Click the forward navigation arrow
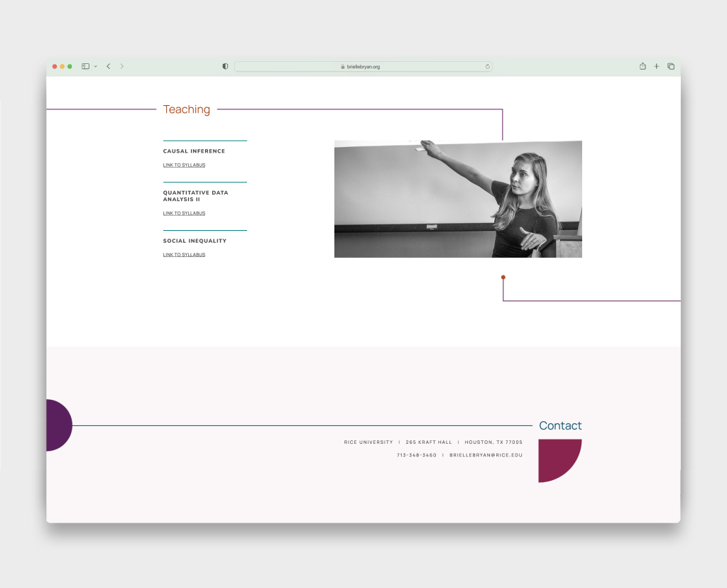The height and width of the screenshot is (588, 727). 121,66
